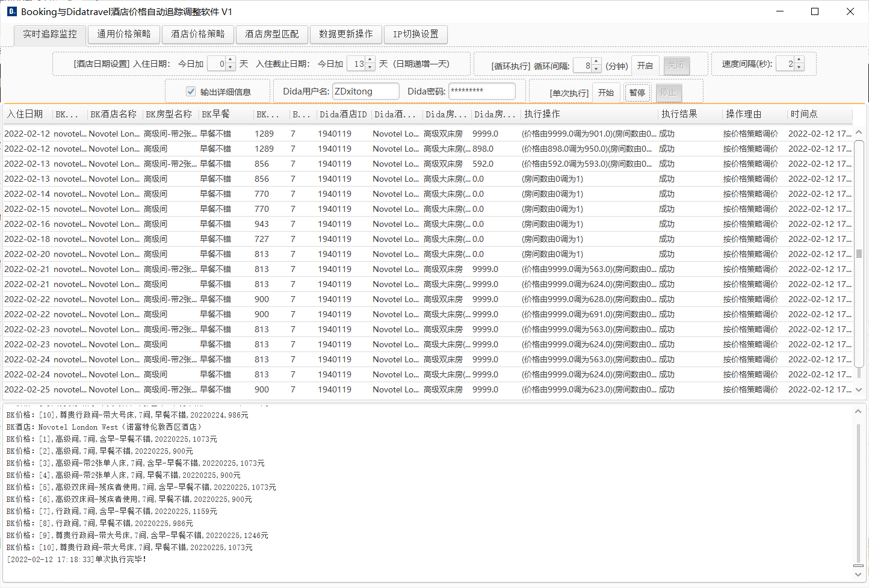Select cell '(价格由9999.0调为628.0)'
The height and width of the screenshot is (588, 869).
pos(589,299)
